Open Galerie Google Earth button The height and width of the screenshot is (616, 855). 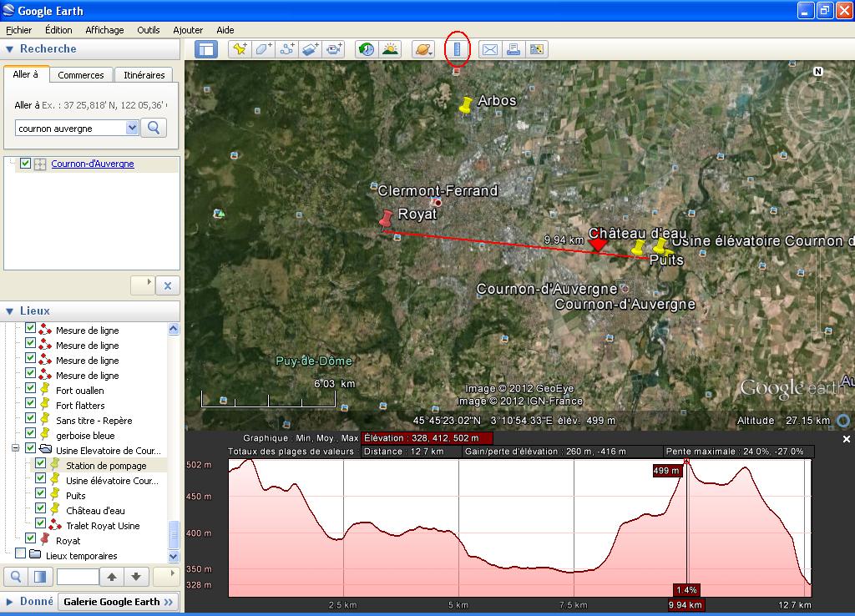(x=119, y=602)
